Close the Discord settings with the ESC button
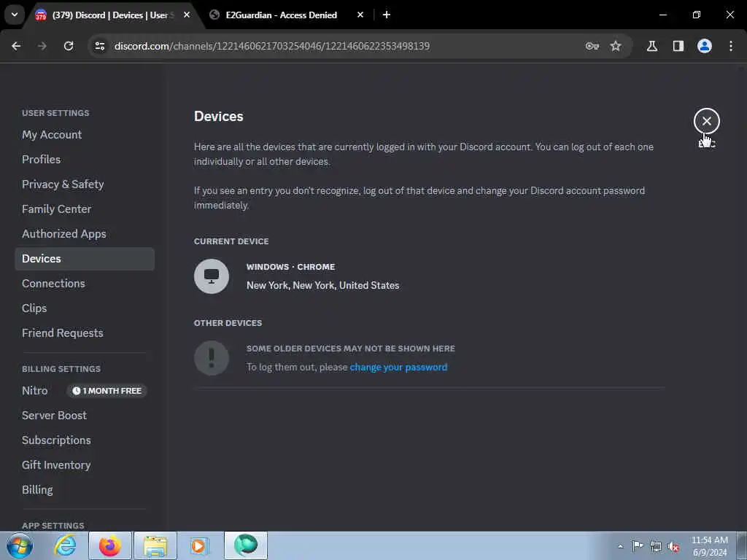This screenshot has height=560, width=747. [x=706, y=121]
